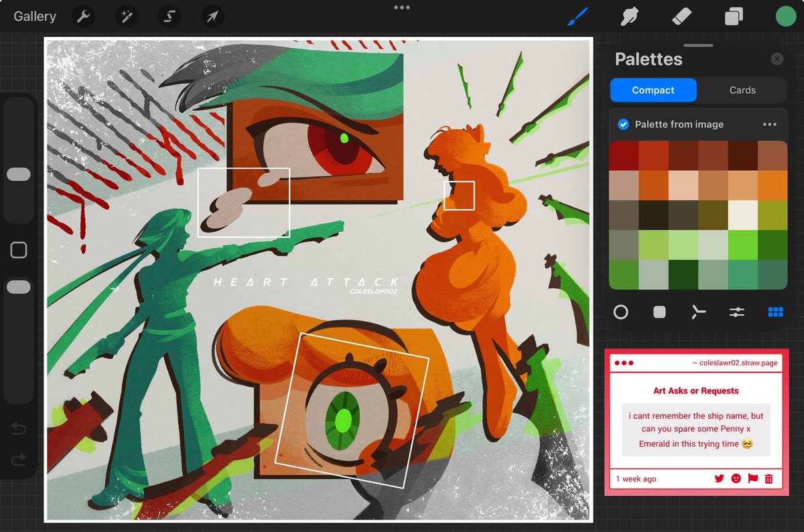Tap the square Modify button in sidebar

[x=19, y=251]
